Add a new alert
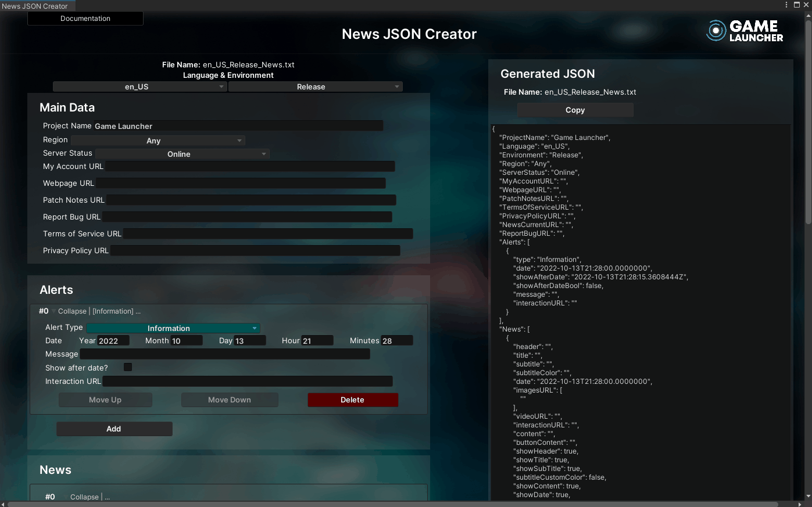 tap(114, 429)
